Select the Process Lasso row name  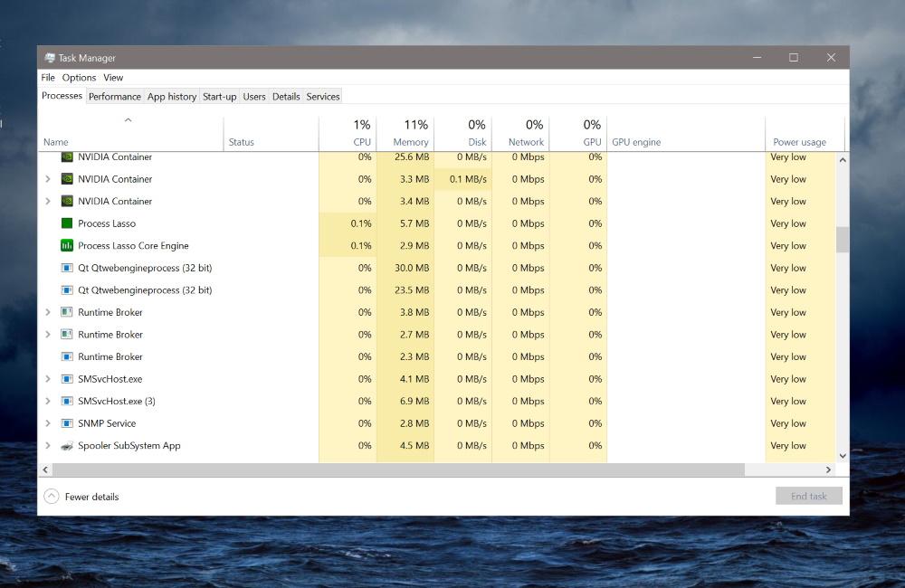pyautogui.click(x=107, y=223)
